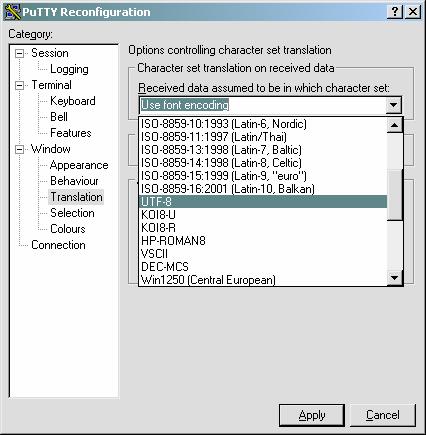Click the dropdown list scrollbar thumb

[395, 195]
